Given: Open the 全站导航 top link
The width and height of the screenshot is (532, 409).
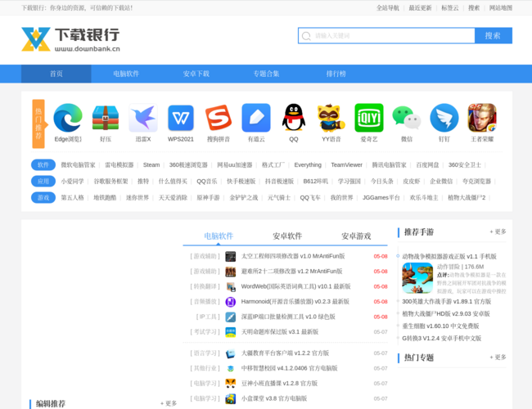Looking at the screenshot, I should (x=388, y=8).
